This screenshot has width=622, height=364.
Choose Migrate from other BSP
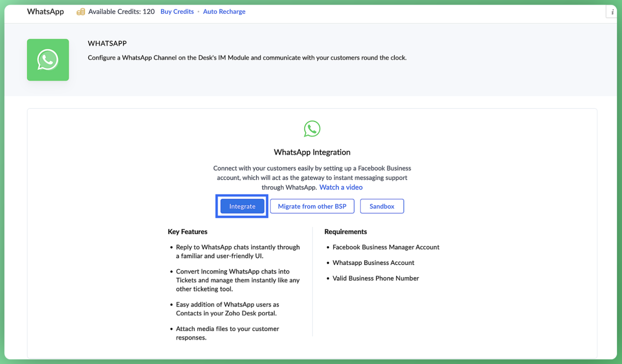tap(312, 206)
